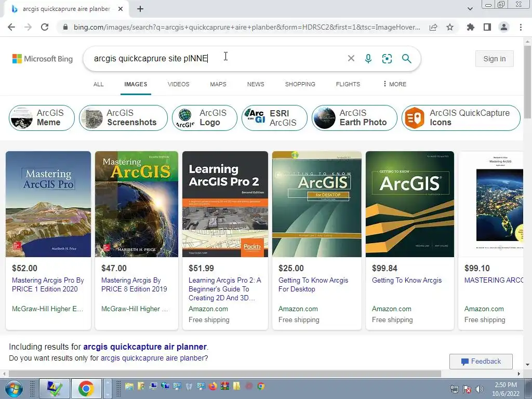Open the MAPS tab
Image resolution: width=532 pixels, height=399 pixels.
(x=218, y=84)
